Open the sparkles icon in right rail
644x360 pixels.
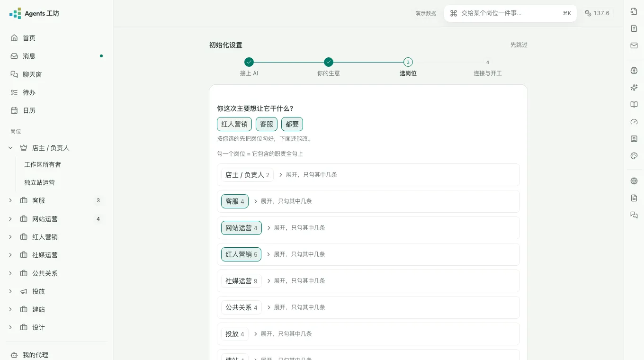[x=634, y=88]
